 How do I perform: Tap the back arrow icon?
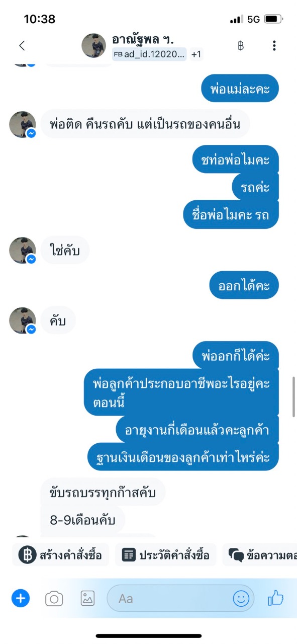(x=22, y=46)
